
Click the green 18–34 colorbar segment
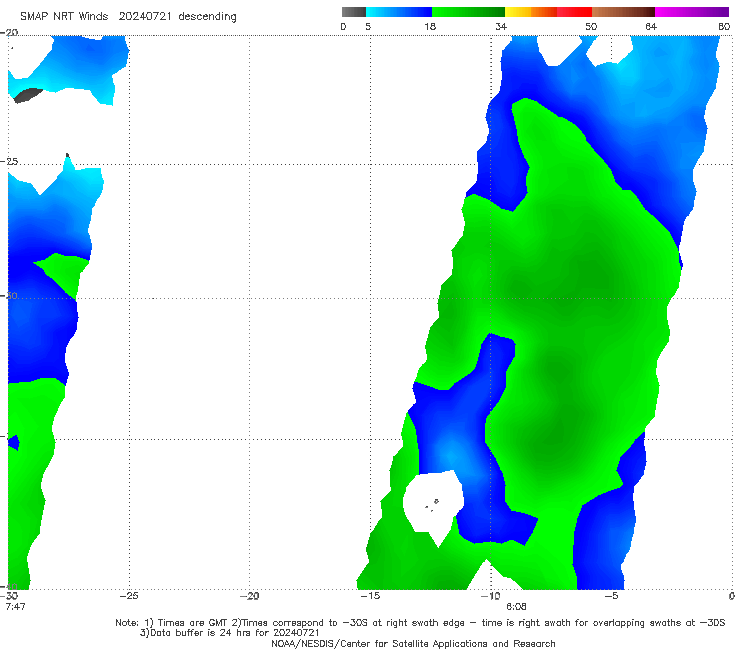[468, 12]
